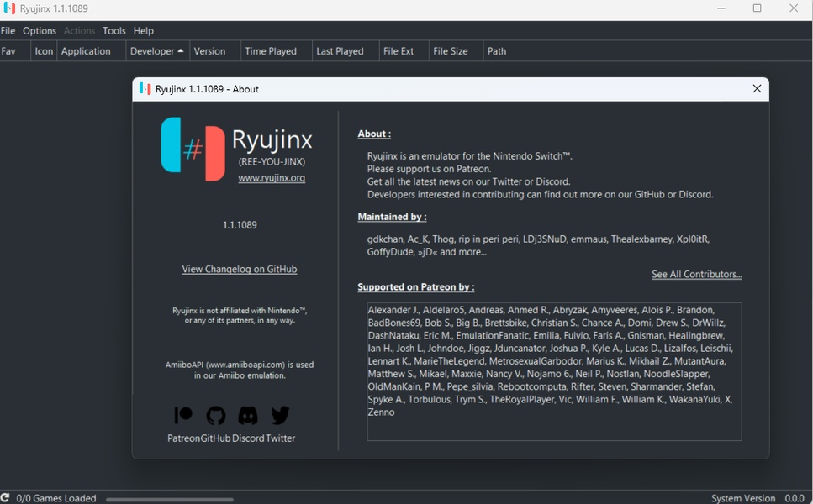This screenshot has height=504, width=813.
Task: Sort by Time Played column
Action: 271,51
